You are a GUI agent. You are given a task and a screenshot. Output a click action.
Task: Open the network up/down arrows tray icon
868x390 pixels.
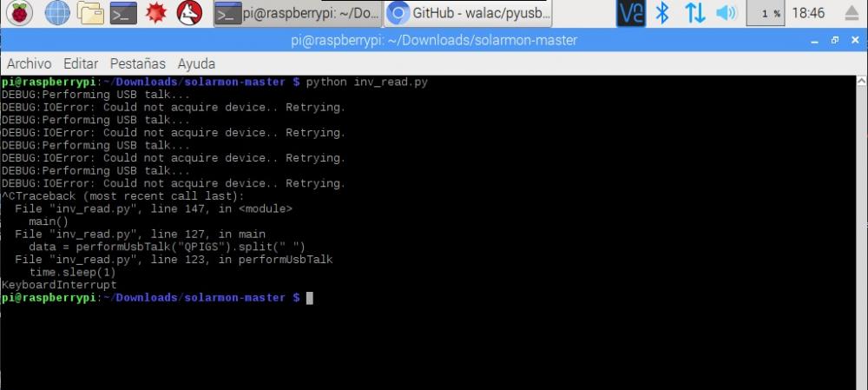pos(694,13)
